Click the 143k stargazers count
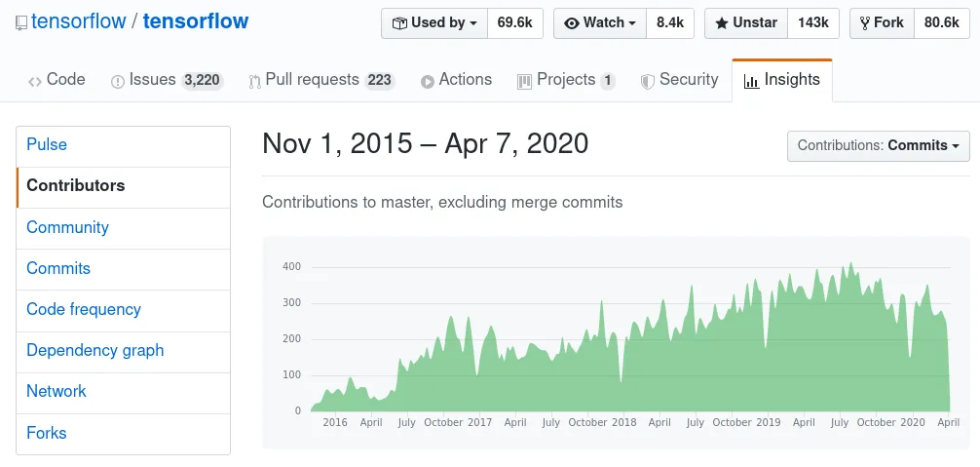Screen dimensions: 980x467 tap(812, 22)
